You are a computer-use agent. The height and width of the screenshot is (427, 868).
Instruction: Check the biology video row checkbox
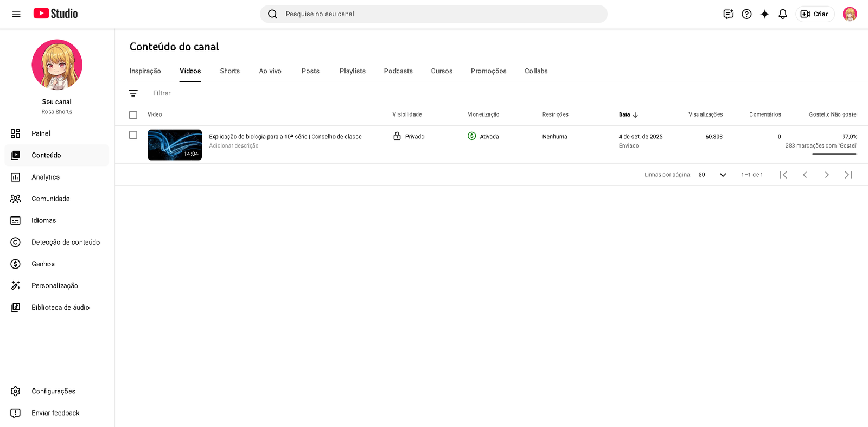(133, 135)
